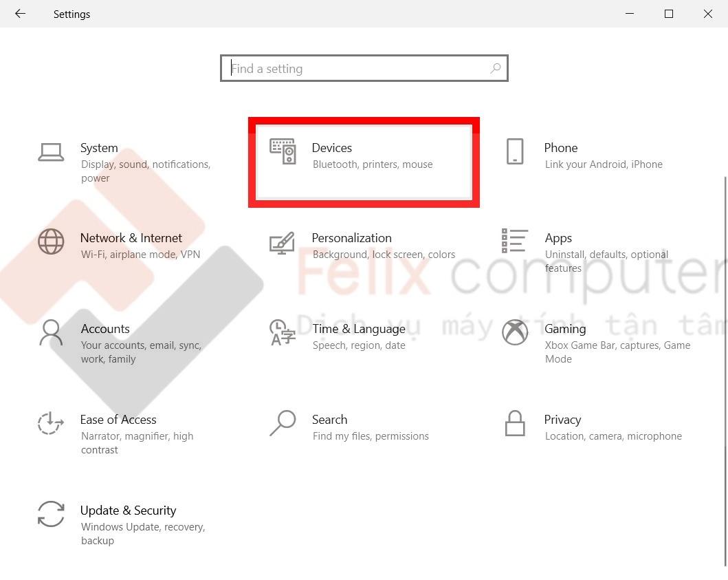Viewport: 728px width, 580px height.
Task: Open the Personalization paintbrush icon
Action: (x=283, y=243)
